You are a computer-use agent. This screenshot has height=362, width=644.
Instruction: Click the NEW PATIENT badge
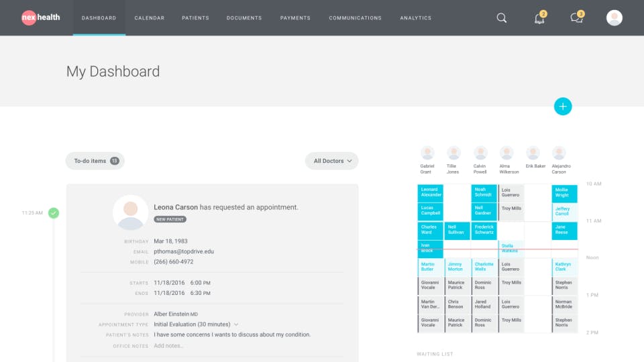[170, 219]
